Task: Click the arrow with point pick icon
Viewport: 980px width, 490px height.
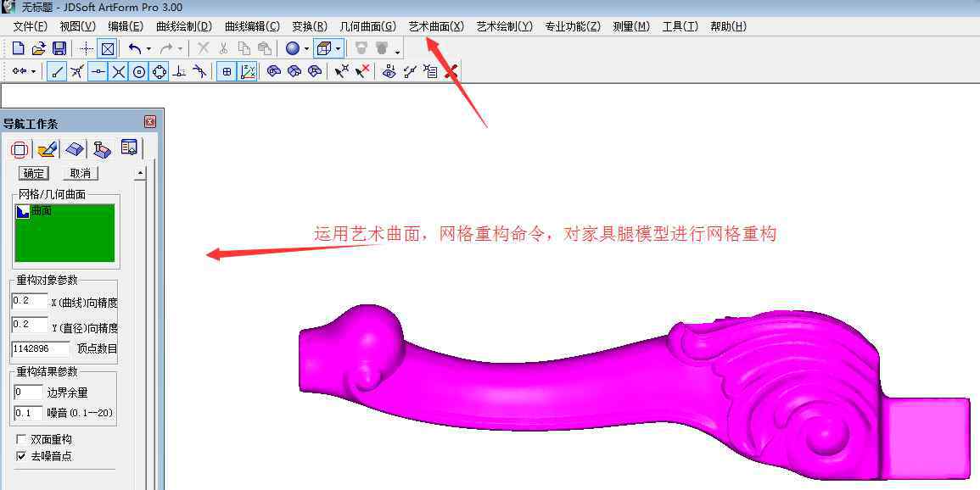Action: 341,72
